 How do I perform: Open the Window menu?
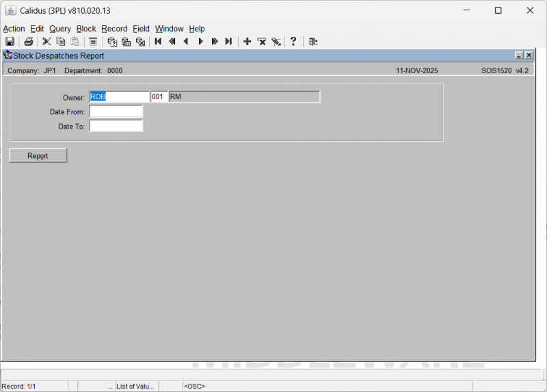[x=169, y=29]
